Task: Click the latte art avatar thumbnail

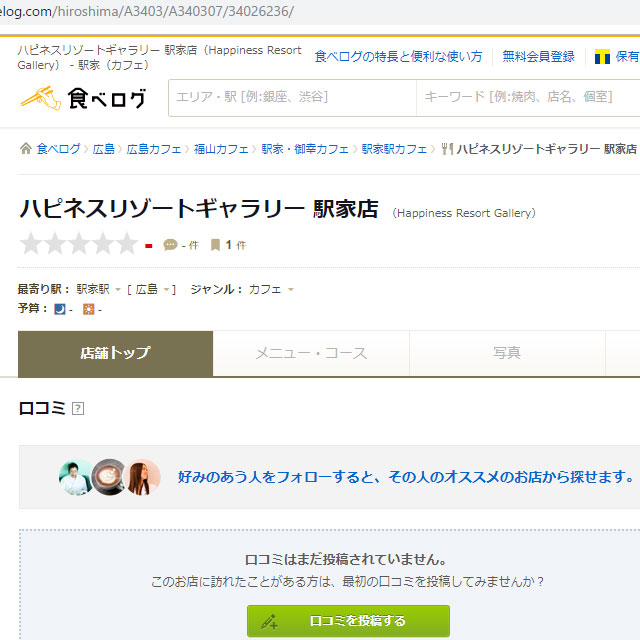Action: pos(109,477)
